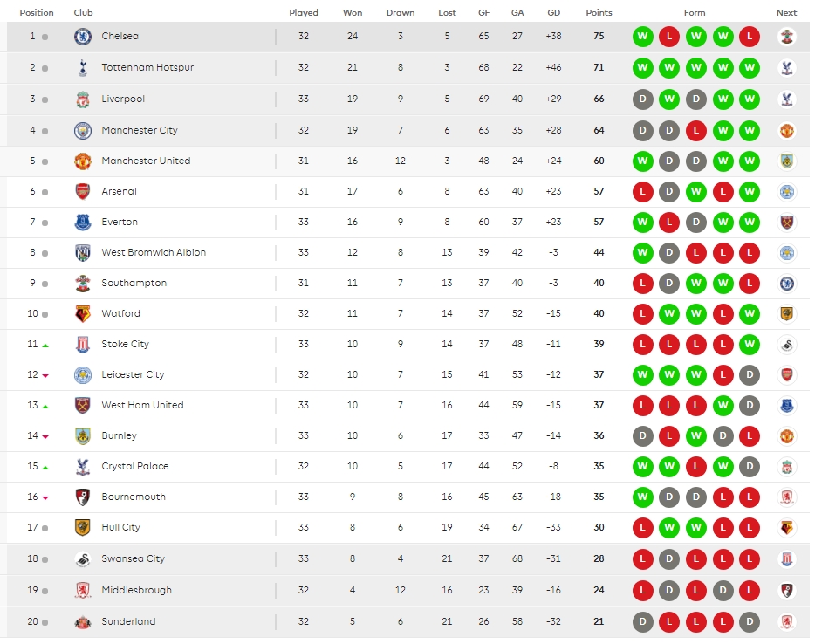Click Leicester City's red down arrow

[x=45, y=376]
